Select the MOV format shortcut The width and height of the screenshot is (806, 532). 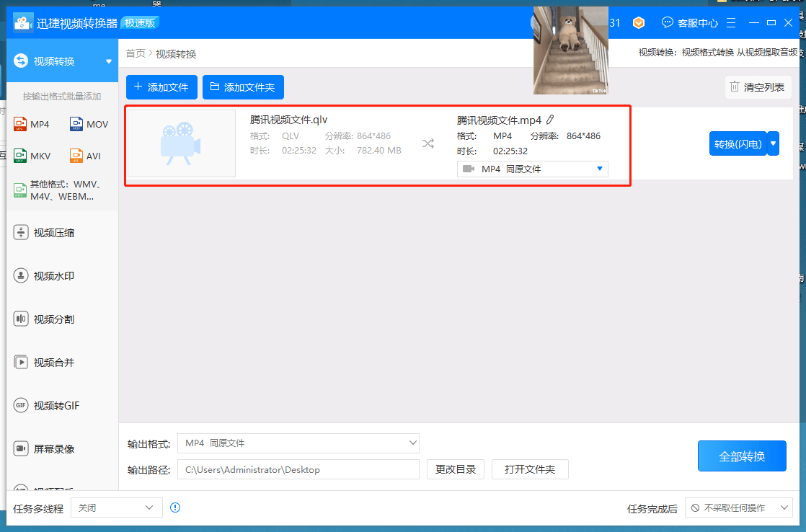point(88,123)
